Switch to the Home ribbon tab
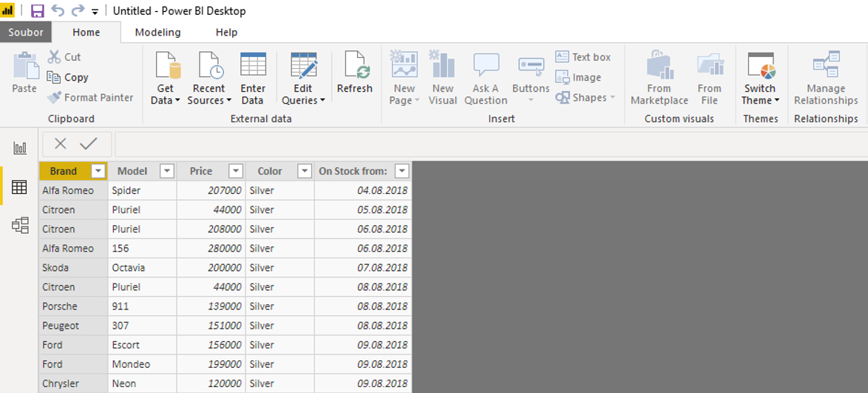The height and width of the screenshot is (393, 868). click(x=87, y=32)
